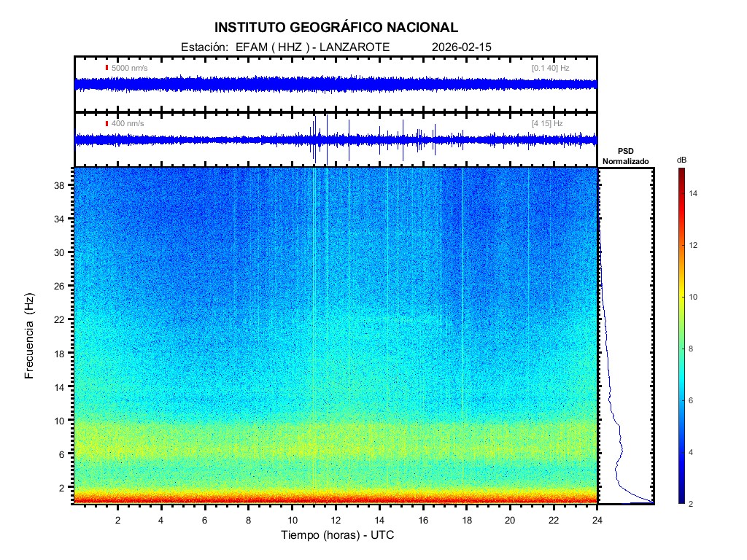
Task: Click the dB label above the colorbar
Action: point(681,159)
